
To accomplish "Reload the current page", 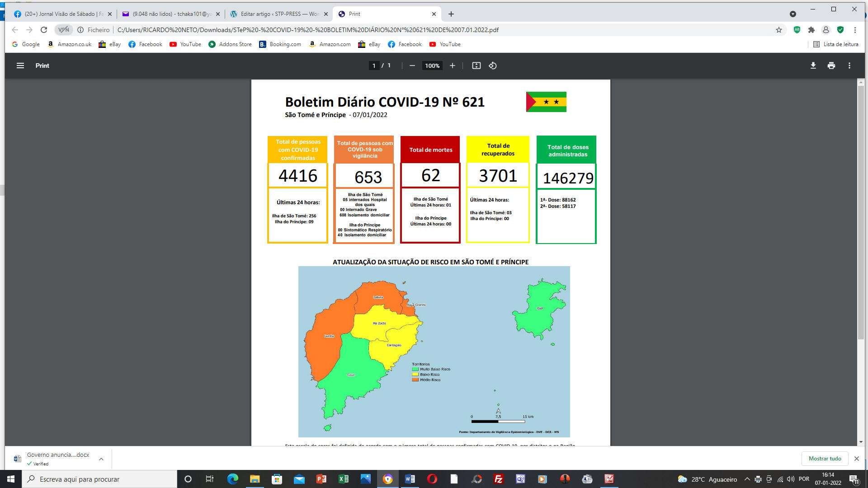I will (44, 30).
